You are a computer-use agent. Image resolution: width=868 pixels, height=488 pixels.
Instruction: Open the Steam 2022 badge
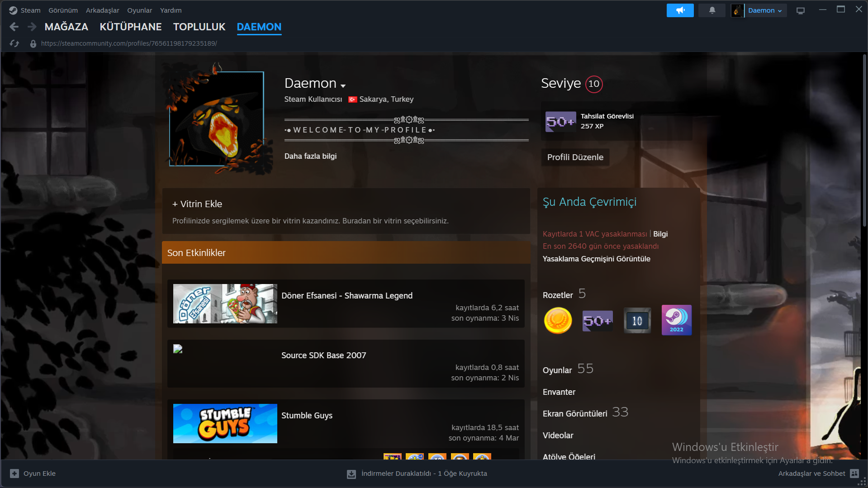pos(677,320)
